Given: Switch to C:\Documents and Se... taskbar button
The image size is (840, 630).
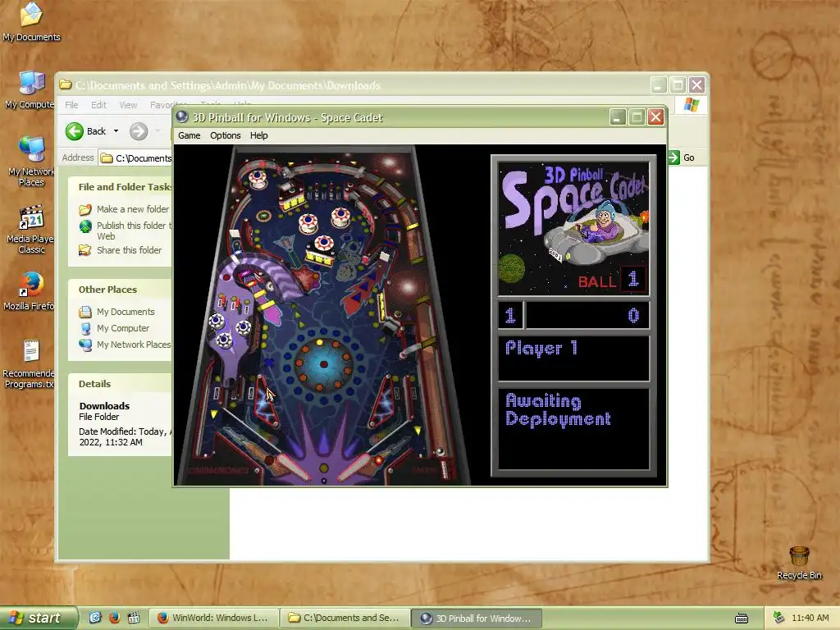Looking at the screenshot, I should [345, 618].
